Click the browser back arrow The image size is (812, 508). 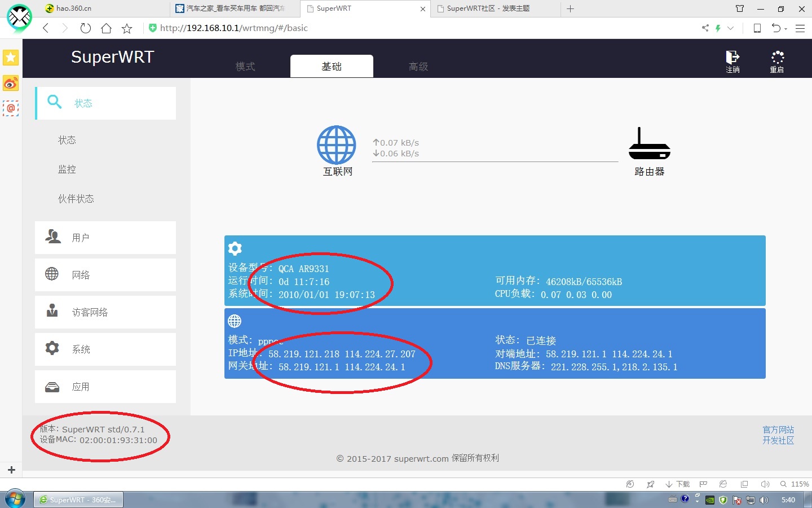point(46,28)
